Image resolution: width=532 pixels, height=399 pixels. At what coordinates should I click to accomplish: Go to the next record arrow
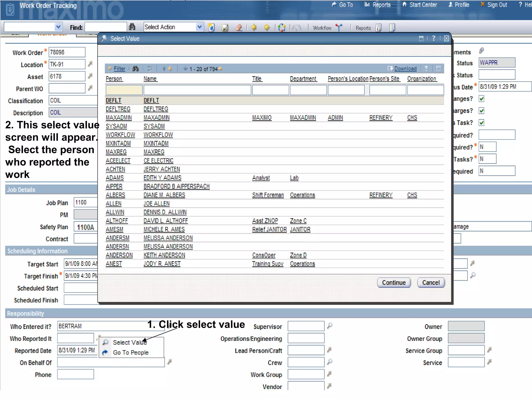[267, 27]
